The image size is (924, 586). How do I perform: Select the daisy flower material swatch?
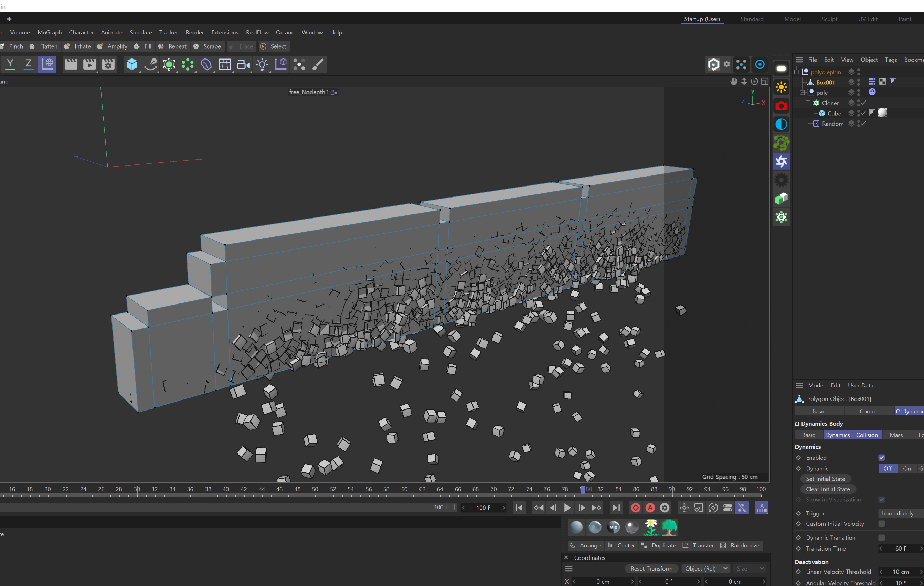[x=651, y=527]
